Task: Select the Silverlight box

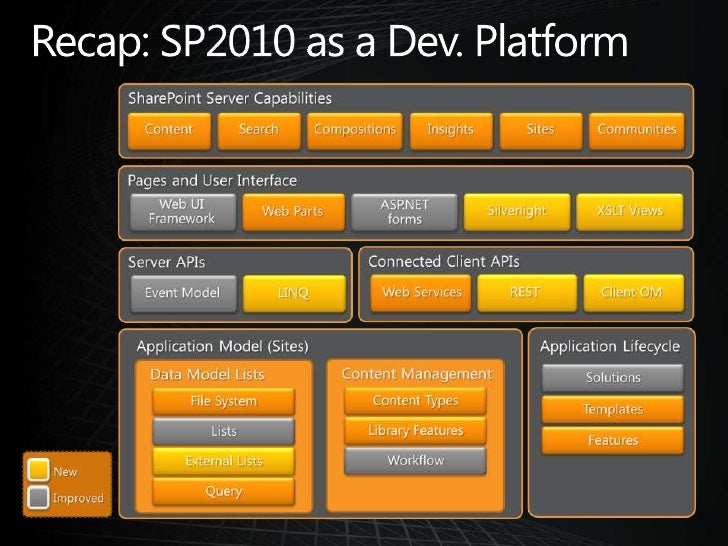Action: tap(517, 212)
